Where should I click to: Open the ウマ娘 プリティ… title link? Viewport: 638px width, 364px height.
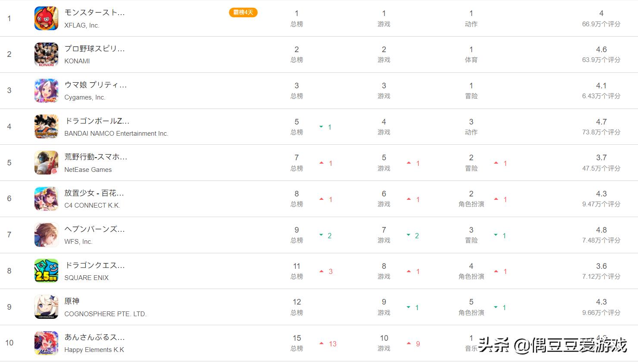point(95,85)
